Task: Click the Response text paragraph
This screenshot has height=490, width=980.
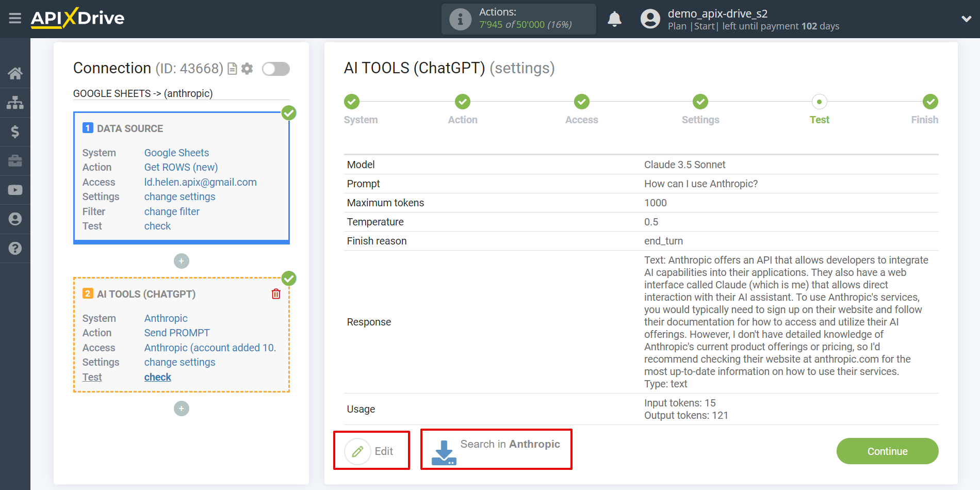Action: (786, 322)
